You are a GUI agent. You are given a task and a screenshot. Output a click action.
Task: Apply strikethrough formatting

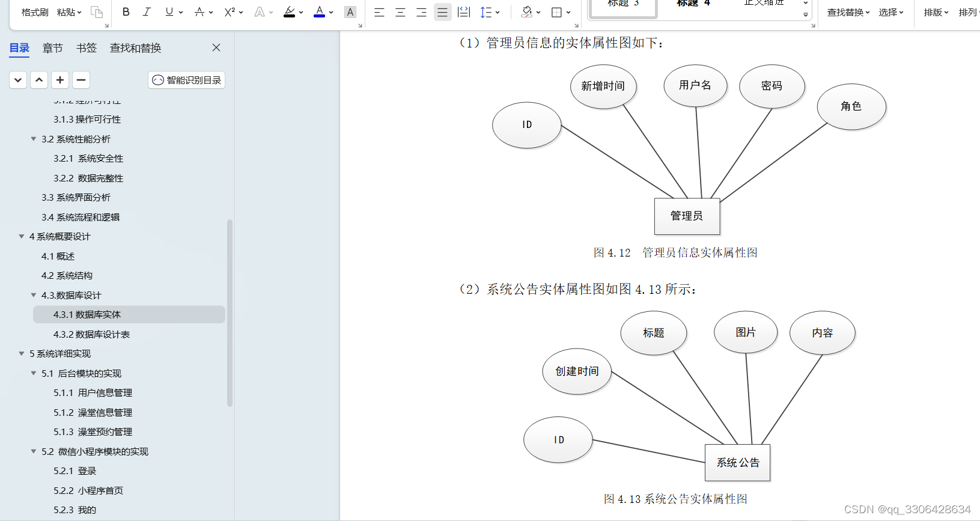point(199,12)
